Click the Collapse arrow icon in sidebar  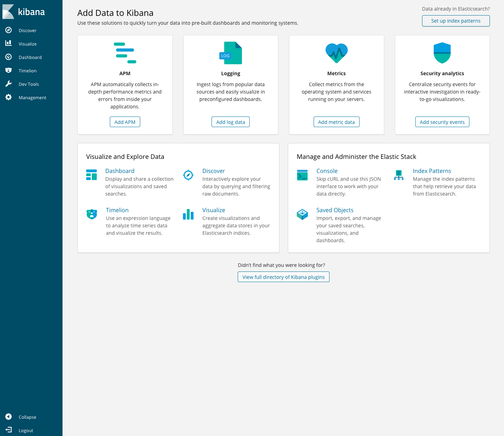(8, 417)
